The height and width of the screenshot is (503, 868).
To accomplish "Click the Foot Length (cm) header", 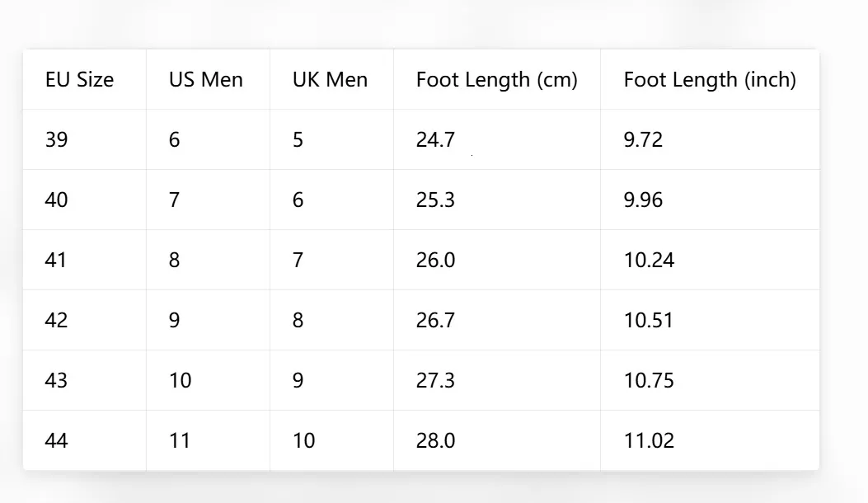I will [496, 80].
